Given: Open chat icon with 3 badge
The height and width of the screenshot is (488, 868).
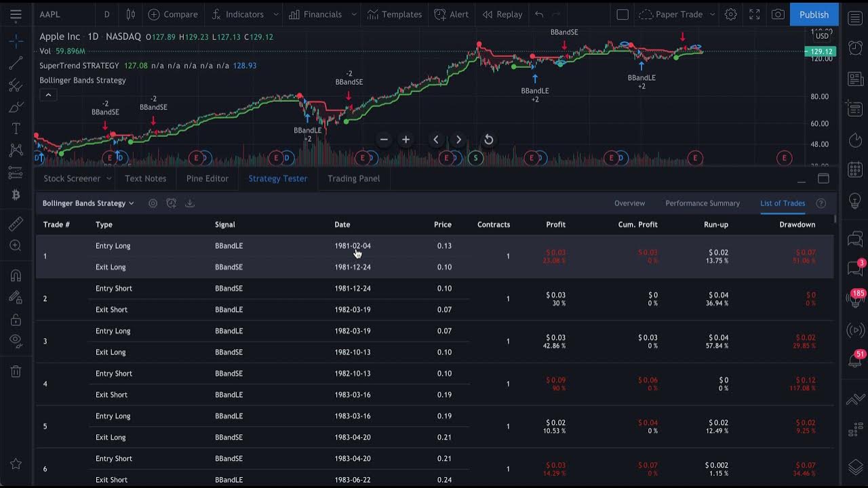Looking at the screenshot, I should pos(855,268).
